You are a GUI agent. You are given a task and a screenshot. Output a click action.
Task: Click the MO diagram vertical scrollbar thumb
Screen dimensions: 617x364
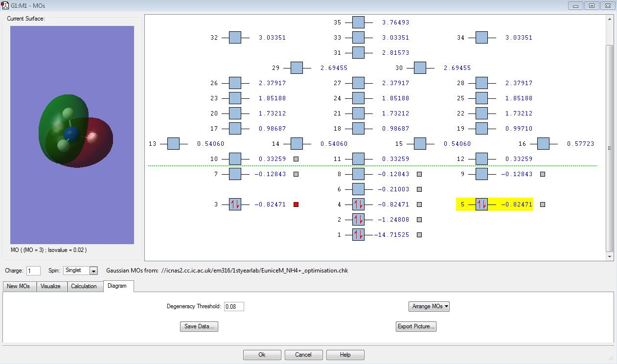coord(609,148)
